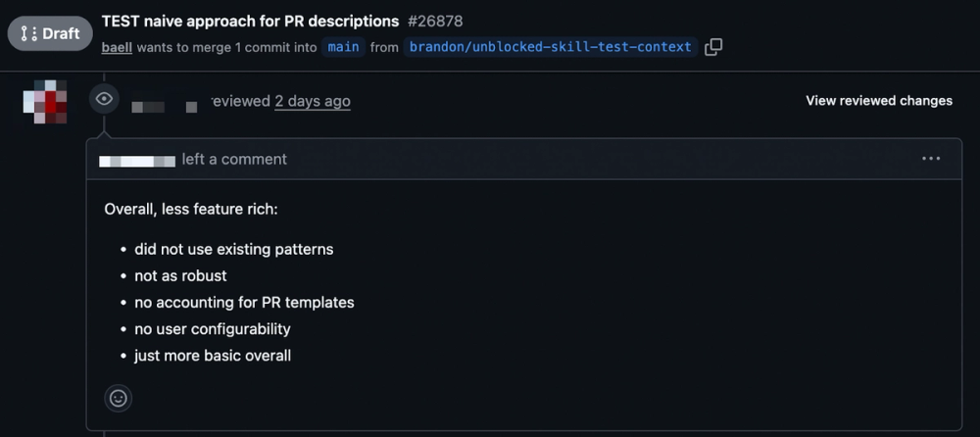Click the pull request icon in Draft badge
This screenshot has width=980, height=437.
click(x=28, y=33)
